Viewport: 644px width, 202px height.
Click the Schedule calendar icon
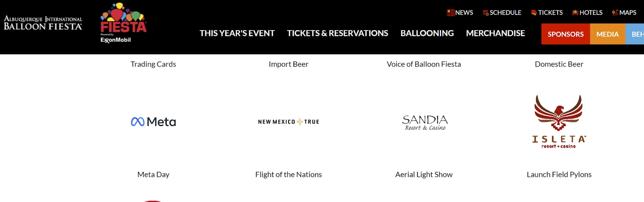pyautogui.click(x=485, y=12)
